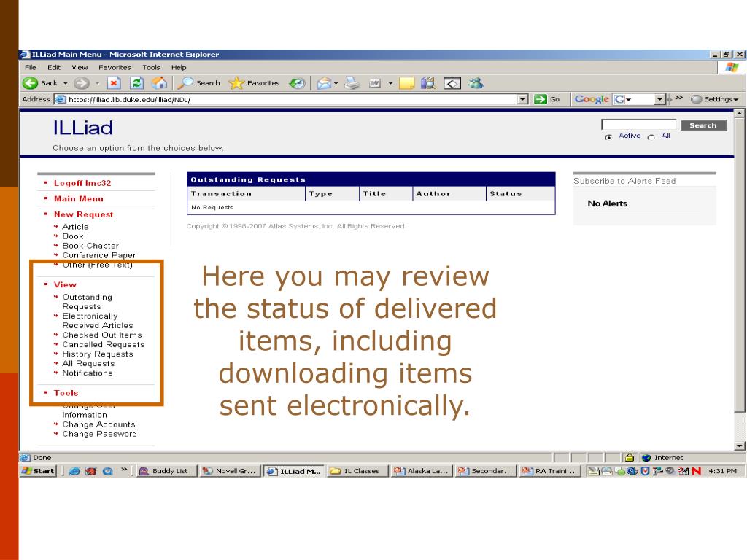Click the scrollbar up arrow
The height and width of the screenshot is (560, 747).
coord(740,113)
